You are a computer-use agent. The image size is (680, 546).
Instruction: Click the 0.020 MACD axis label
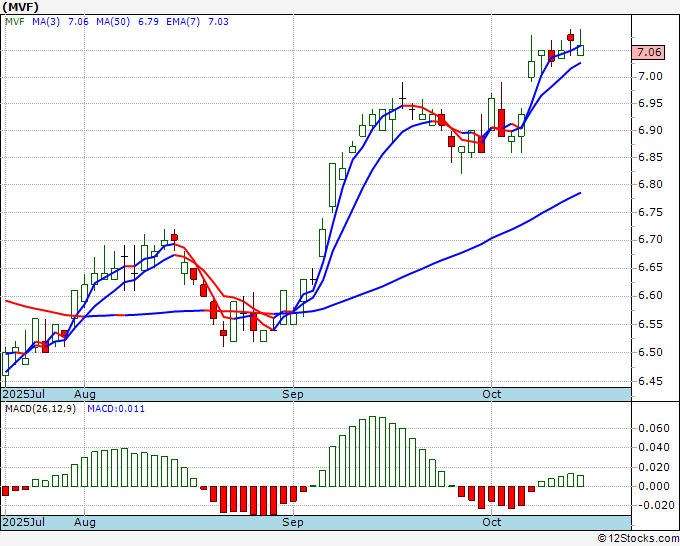[654, 467]
